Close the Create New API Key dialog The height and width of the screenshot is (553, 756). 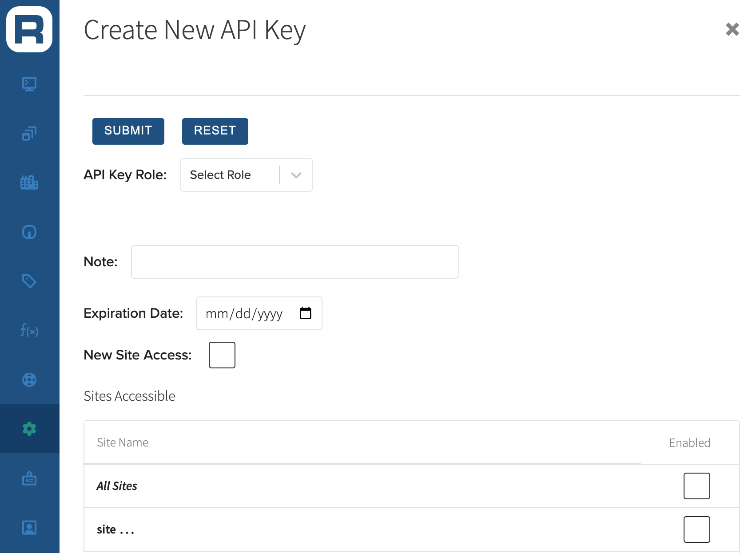(732, 29)
